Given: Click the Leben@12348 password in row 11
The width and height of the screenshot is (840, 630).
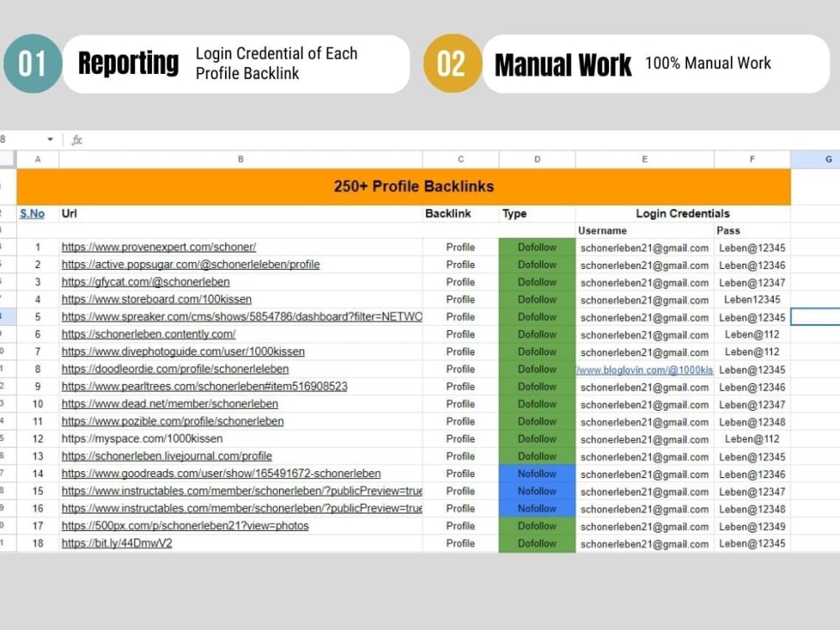Looking at the screenshot, I should (x=752, y=423).
